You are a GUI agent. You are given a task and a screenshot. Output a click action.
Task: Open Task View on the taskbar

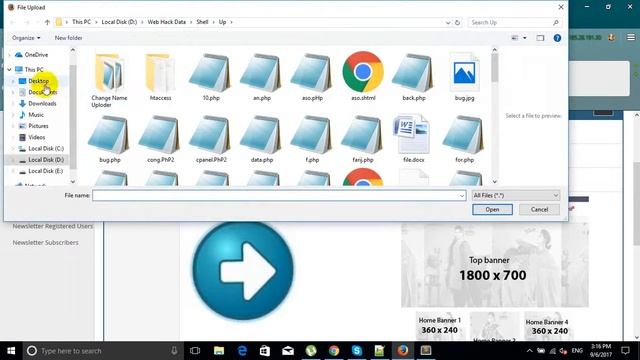(x=195, y=351)
